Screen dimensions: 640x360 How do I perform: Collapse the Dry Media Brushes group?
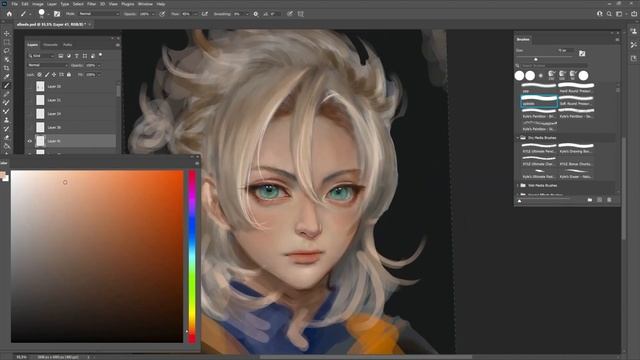[x=518, y=138]
